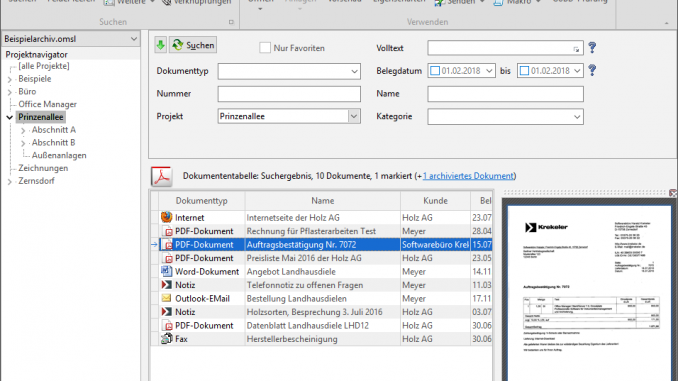Open the Projekt dropdown showing Prinzenallee
This screenshot has width=678, height=381.
[354, 116]
